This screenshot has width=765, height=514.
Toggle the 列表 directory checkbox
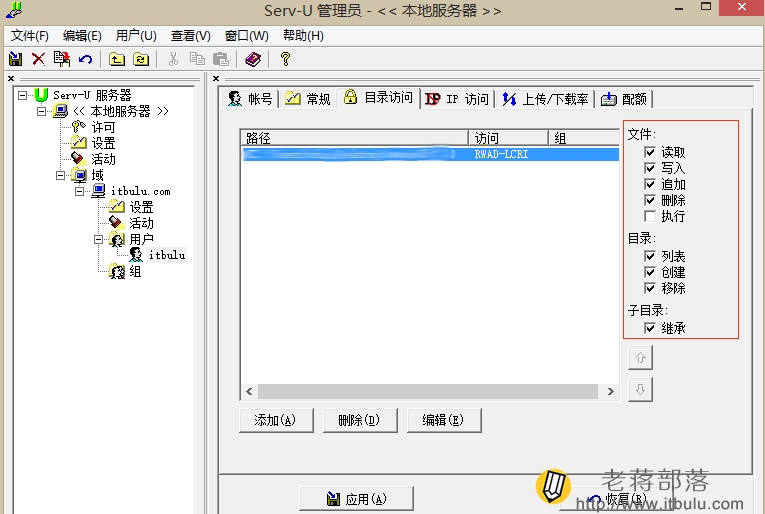(x=650, y=256)
